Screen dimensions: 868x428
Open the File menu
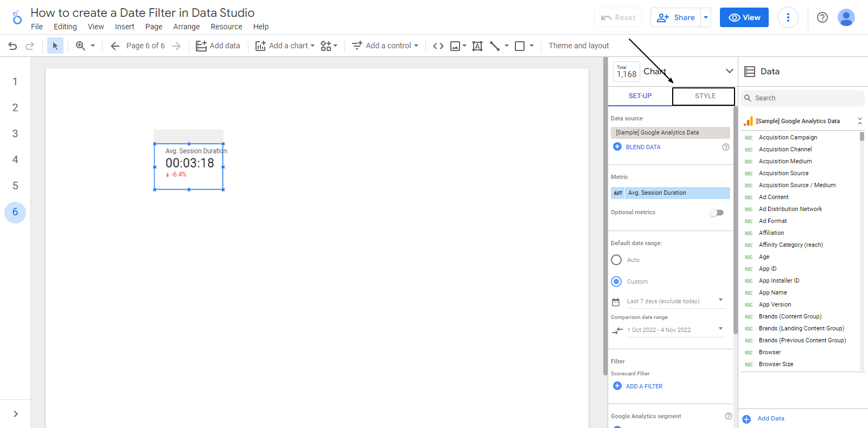click(x=37, y=27)
